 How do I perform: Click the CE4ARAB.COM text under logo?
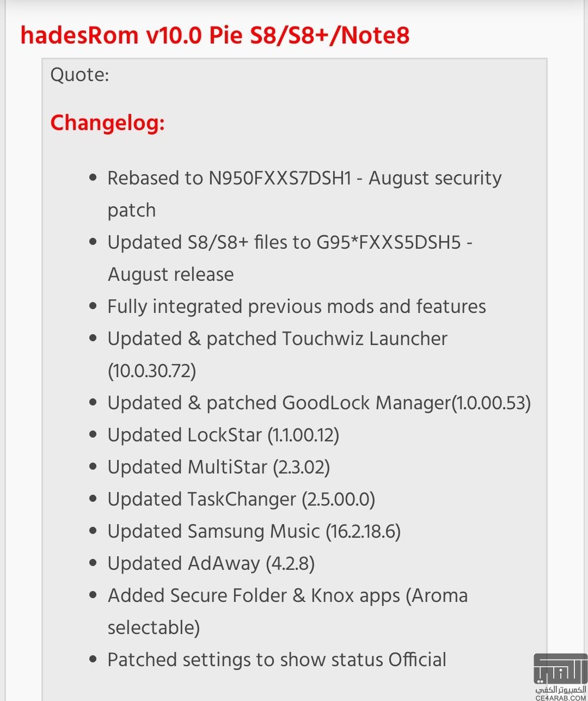click(x=560, y=697)
